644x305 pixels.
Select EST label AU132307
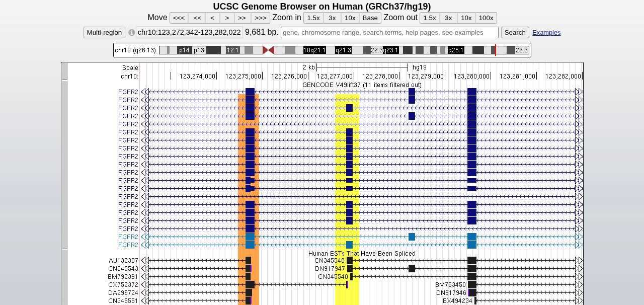click(x=123, y=261)
